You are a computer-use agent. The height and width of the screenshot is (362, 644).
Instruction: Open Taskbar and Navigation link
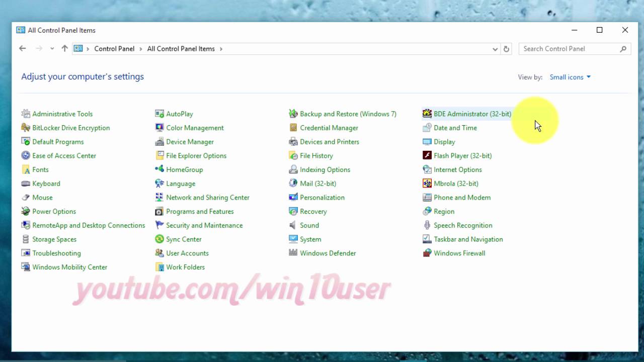(x=468, y=239)
